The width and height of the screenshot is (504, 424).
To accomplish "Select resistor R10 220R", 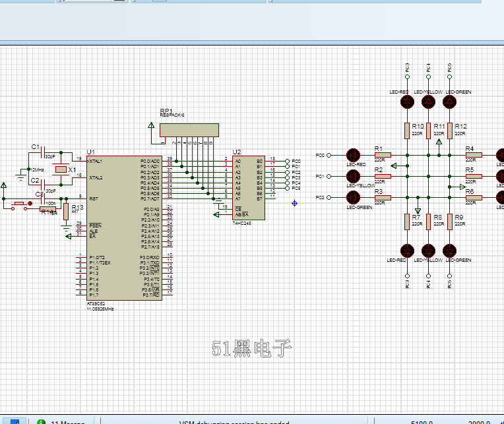I will coord(407,131).
